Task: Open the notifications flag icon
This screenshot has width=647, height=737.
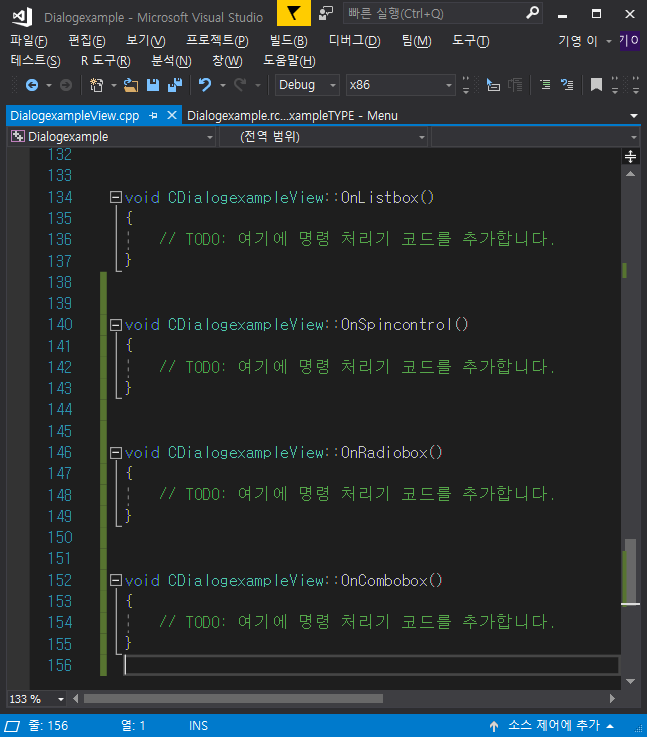Action: pyautogui.click(x=294, y=13)
